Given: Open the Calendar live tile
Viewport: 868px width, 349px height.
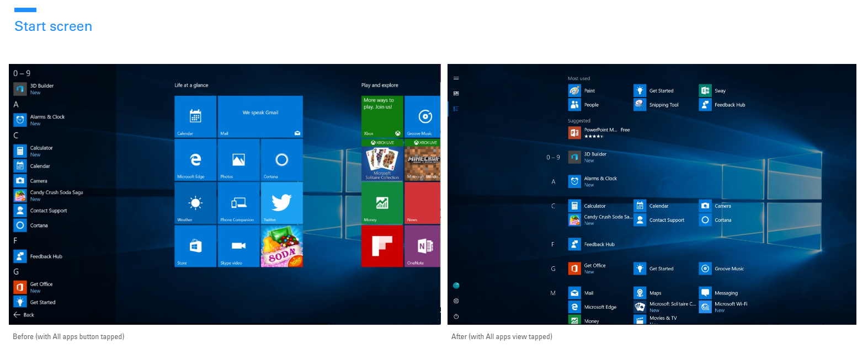Looking at the screenshot, I should coord(195,117).
